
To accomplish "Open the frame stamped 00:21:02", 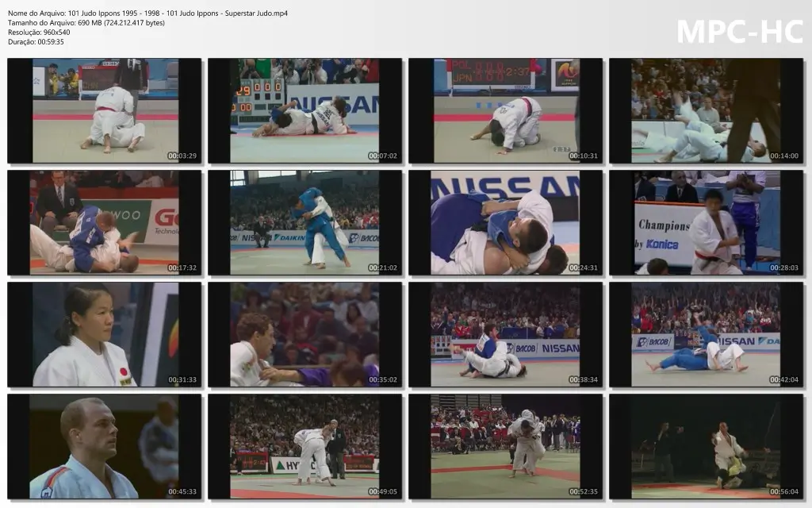I will 305,223.
